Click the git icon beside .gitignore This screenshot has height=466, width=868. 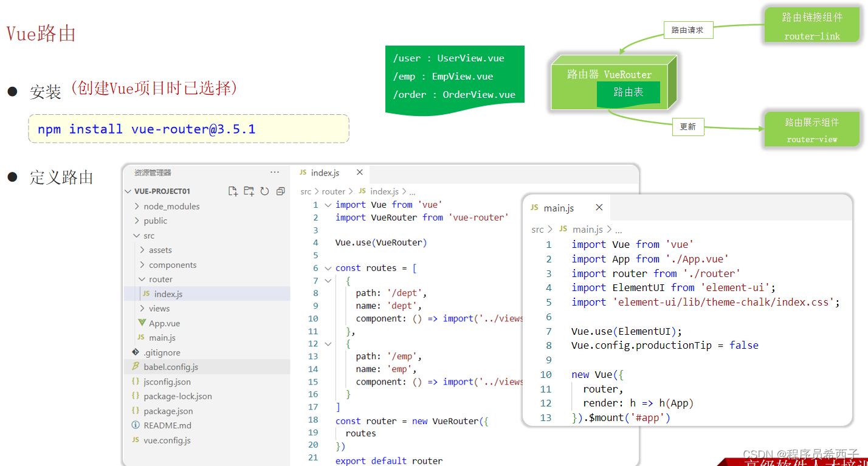tap(136, 352)
